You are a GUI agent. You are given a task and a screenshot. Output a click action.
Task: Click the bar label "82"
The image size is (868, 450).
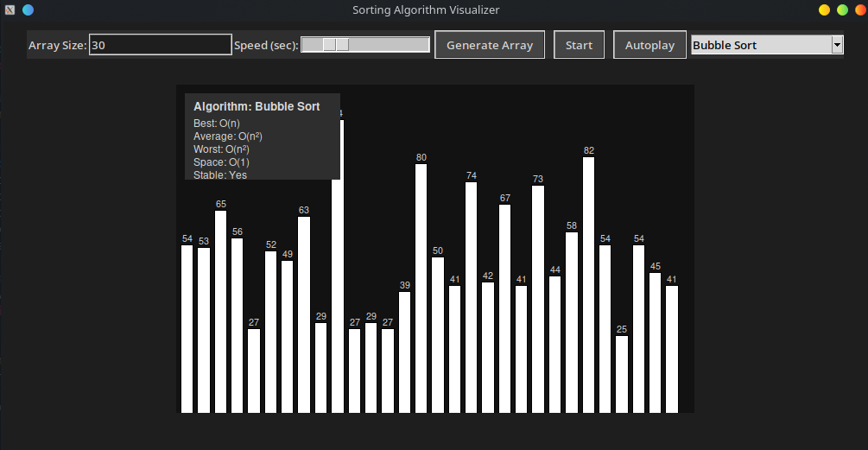click(x=588, y=150)
